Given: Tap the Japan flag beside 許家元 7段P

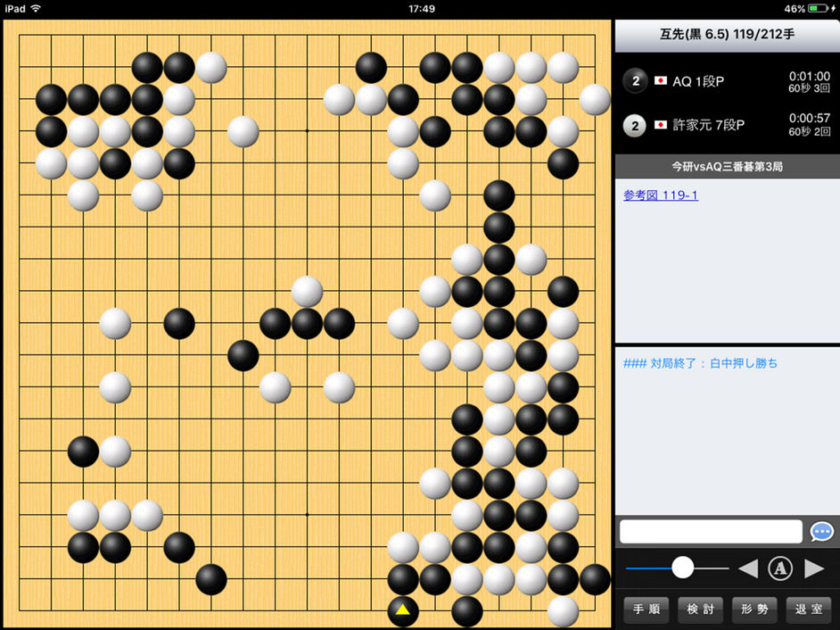Looking at the screenshot, I should [661, 125].
